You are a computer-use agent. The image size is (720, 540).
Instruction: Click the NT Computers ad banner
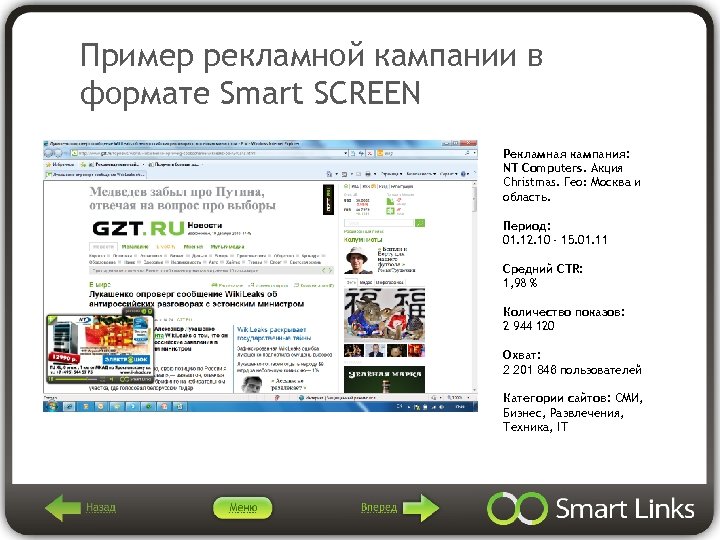(x=100, y=346)
